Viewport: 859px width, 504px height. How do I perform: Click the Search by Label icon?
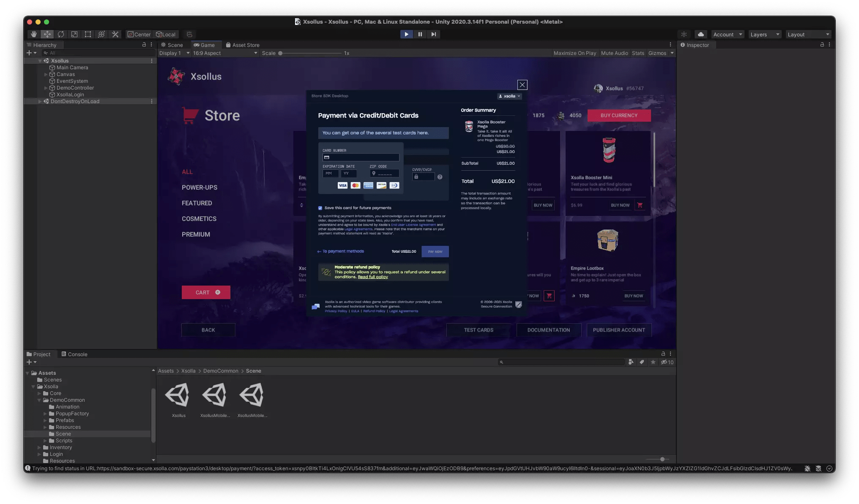click(642, 362)
